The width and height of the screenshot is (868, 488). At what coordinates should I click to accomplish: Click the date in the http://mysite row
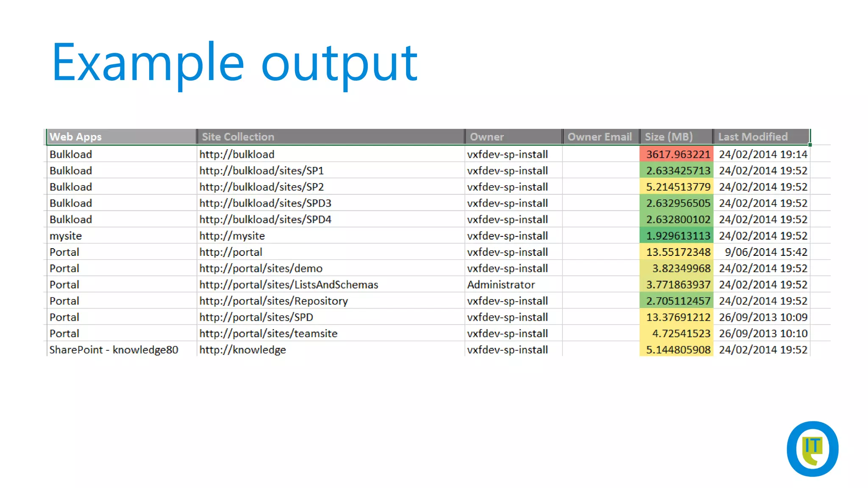[762, 236]
